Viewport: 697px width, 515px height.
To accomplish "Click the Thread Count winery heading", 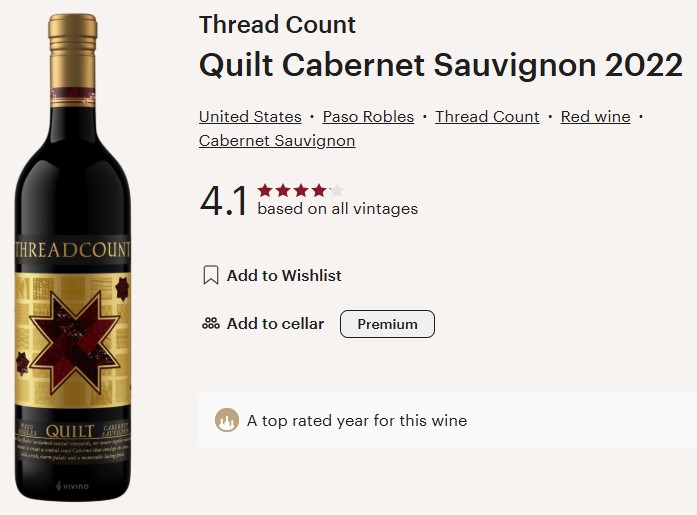I will coord(277,25).
